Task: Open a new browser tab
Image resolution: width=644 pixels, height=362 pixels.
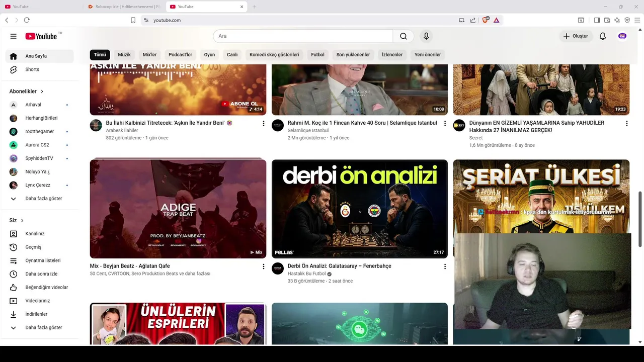Action: coord(254,7)
